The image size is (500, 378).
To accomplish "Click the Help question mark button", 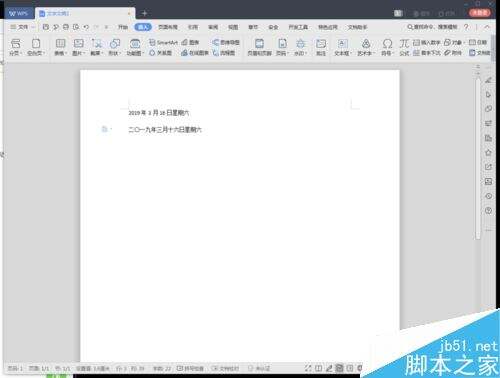I will tap(466, 27).
